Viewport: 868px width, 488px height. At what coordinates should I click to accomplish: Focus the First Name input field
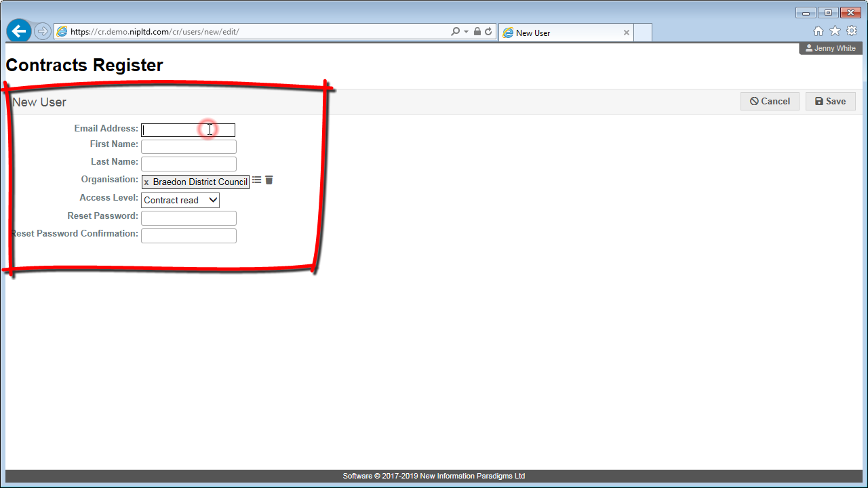pos(189,146)
